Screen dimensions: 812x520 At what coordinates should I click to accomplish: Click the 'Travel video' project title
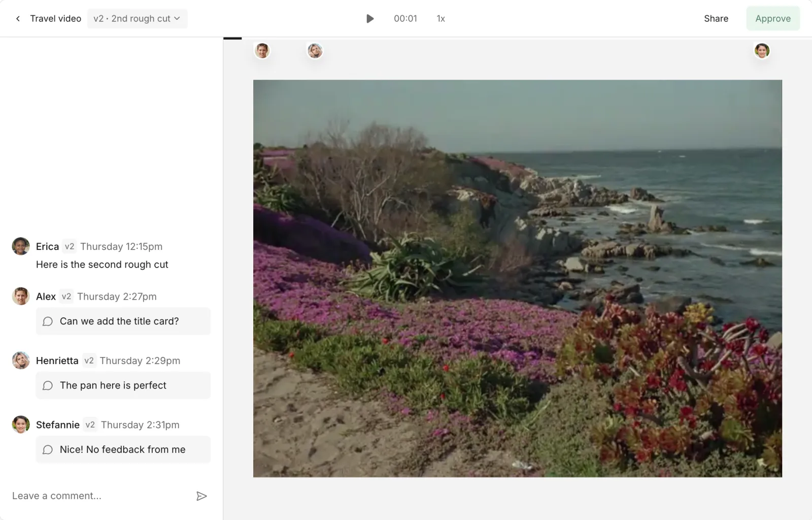click(x=55, y=19)
